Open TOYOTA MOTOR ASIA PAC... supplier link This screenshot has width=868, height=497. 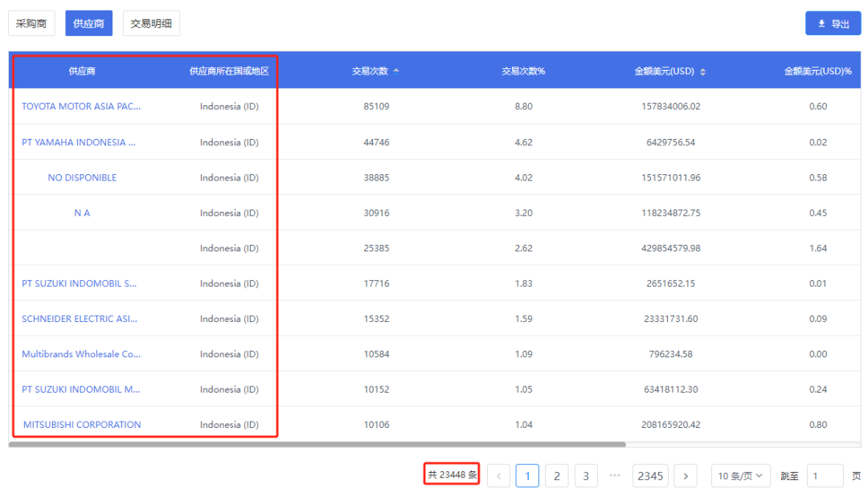click(x=81, y=106)
